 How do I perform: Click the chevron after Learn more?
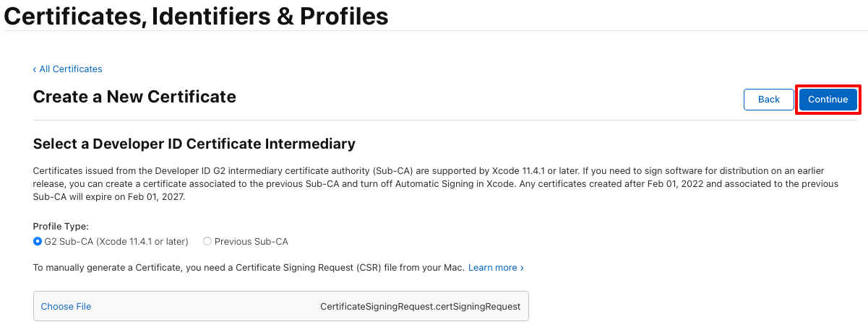tap(522, 268)
